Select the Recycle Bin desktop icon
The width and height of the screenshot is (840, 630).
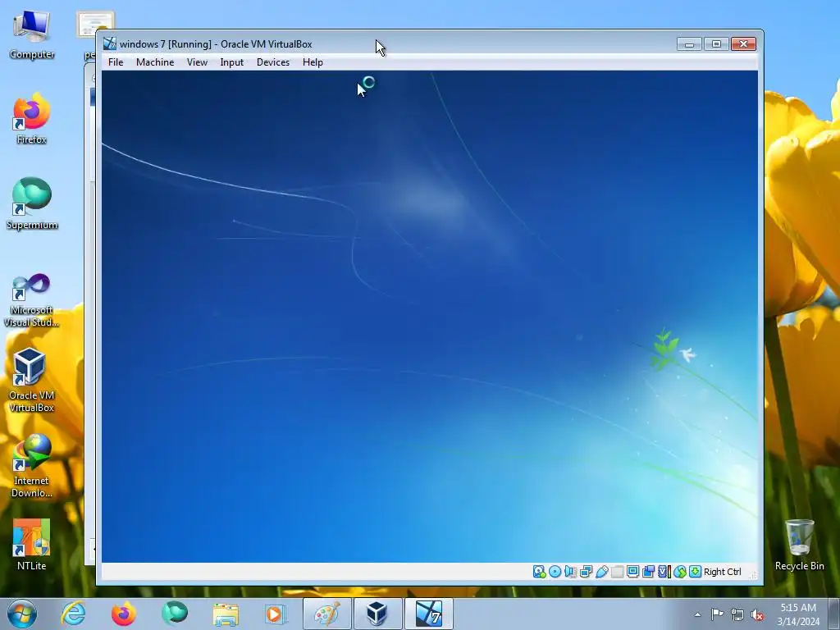pos(799,545)
